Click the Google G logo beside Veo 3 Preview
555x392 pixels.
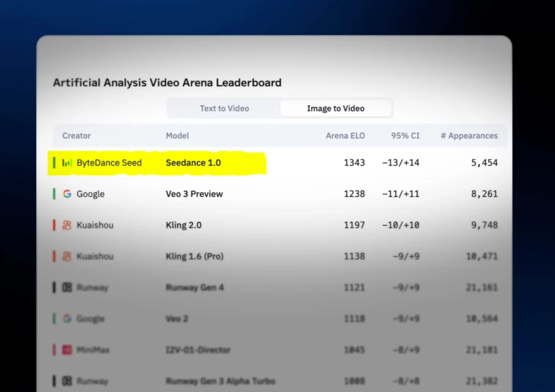pyautogui.click(x=67, y=194)
